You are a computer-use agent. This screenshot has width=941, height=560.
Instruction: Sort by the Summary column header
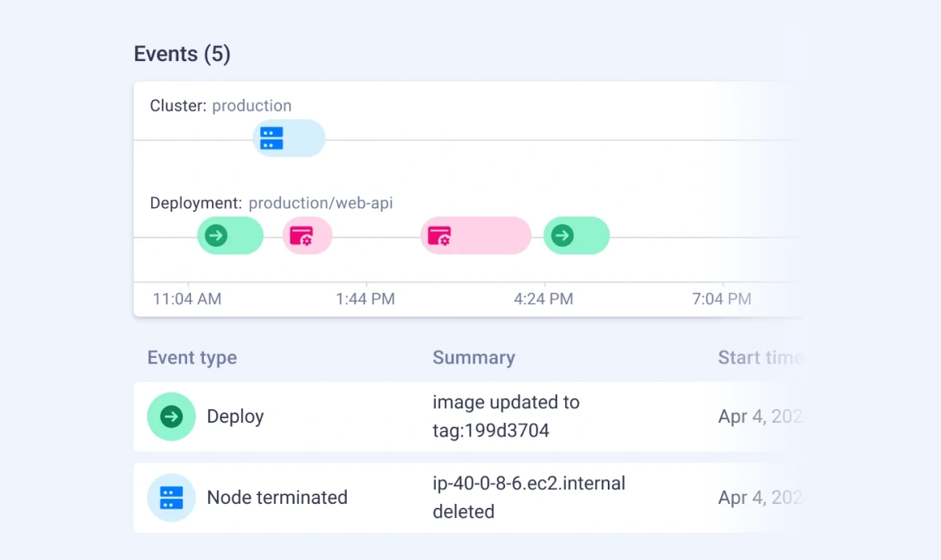tap(474, 358)
